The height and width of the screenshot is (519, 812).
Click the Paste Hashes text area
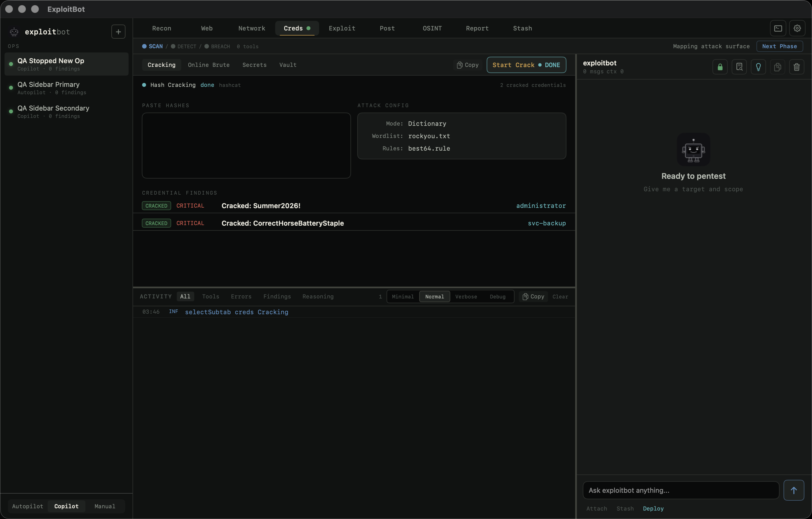[x=246, y=146]
